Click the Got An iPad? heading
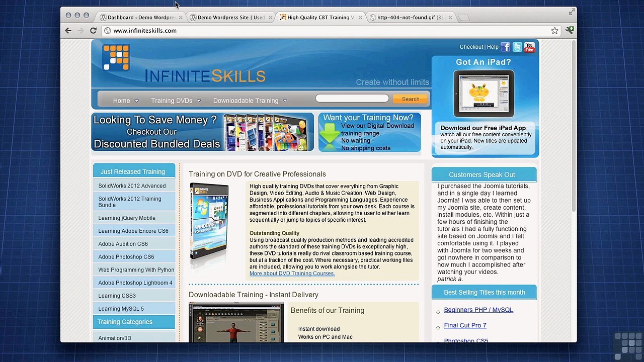This screenshot has height=362, width=644. click(x=484, y=62)
